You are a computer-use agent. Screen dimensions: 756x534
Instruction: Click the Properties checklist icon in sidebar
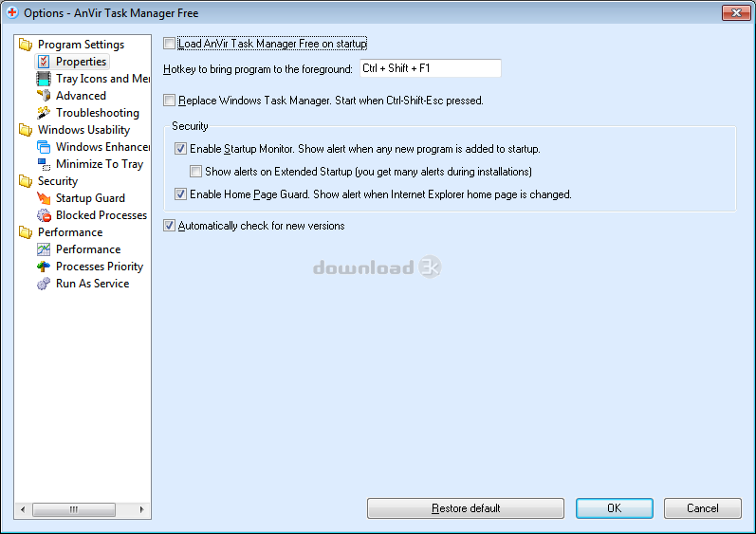[44, 62]
